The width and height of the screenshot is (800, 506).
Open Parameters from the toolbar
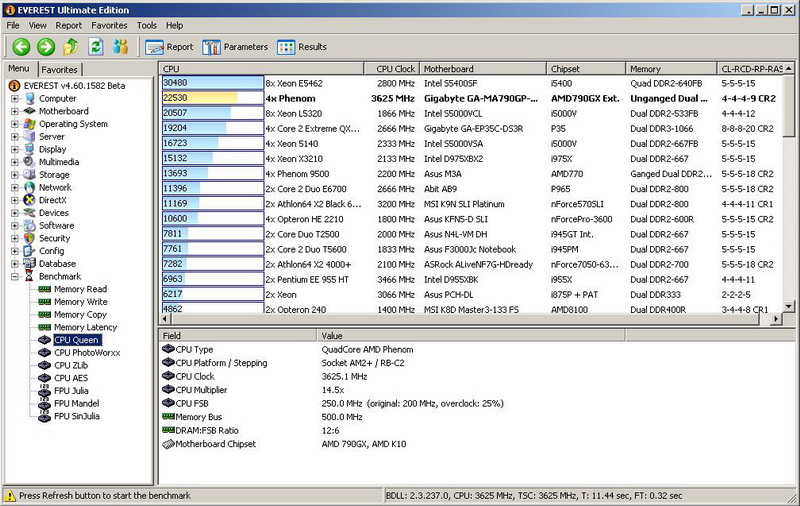pyautogui.click(x=235, y=47)
